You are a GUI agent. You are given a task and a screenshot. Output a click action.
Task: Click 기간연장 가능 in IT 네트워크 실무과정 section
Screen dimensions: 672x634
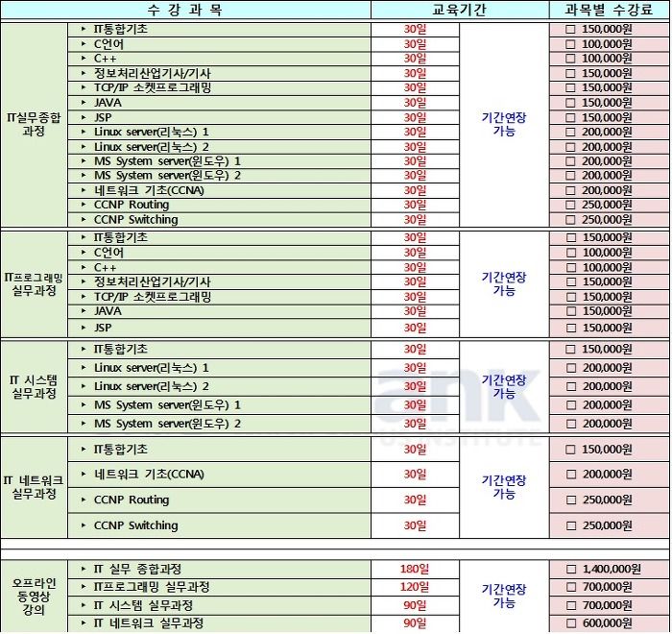[504, 487]
